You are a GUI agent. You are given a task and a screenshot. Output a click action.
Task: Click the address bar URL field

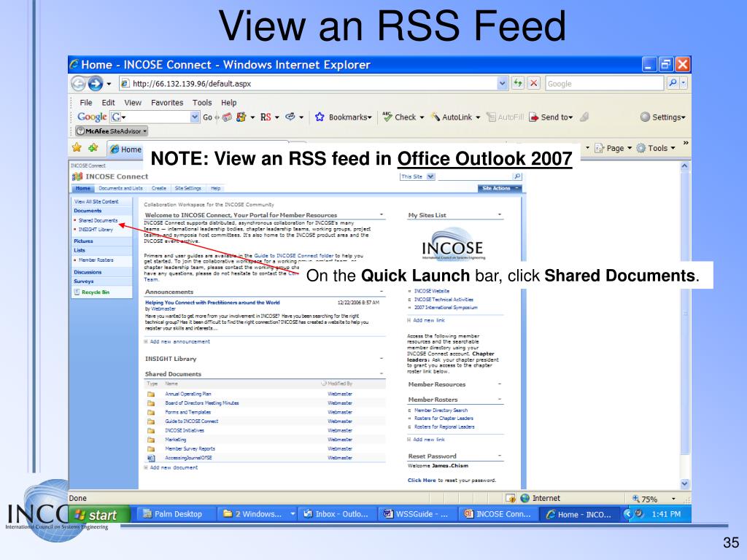309,83
